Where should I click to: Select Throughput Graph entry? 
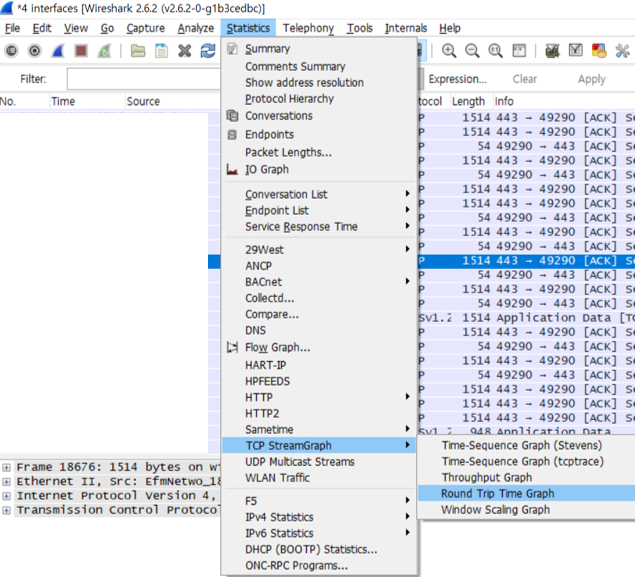[x=487, y=478]
